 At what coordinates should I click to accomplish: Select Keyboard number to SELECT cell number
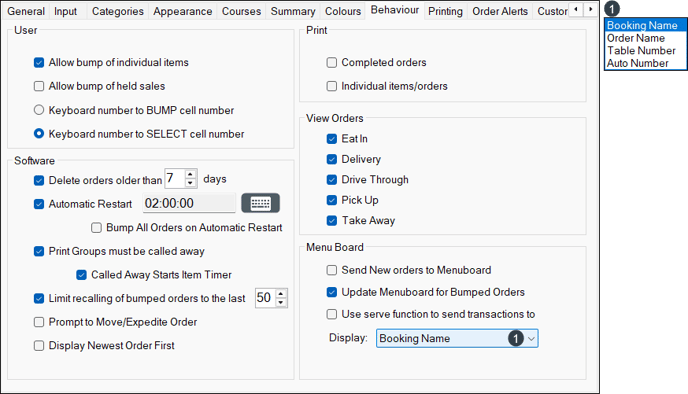pos(39,133)
